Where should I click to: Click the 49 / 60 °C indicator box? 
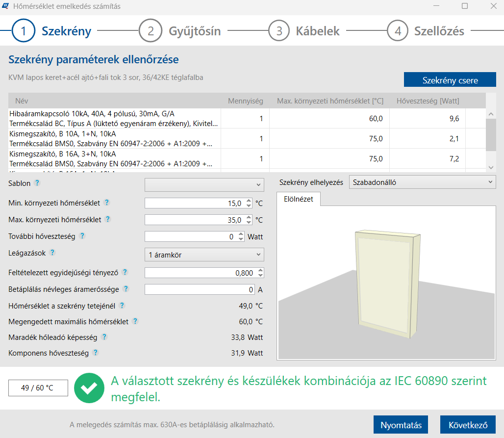(x=38, y=387)
